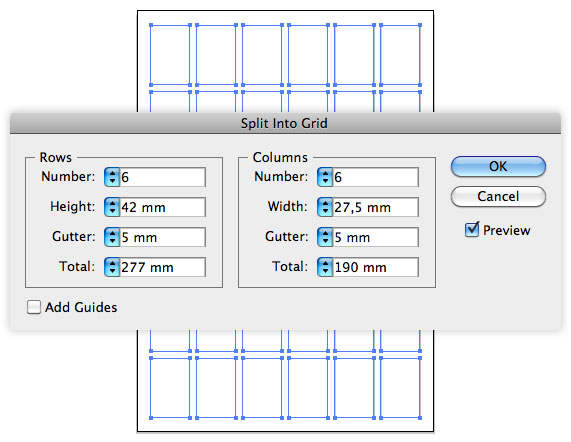This screenshot has width=571, height=442.
Task: Click the Split Into Grid title bar
Action: click(x=285, y=123)
